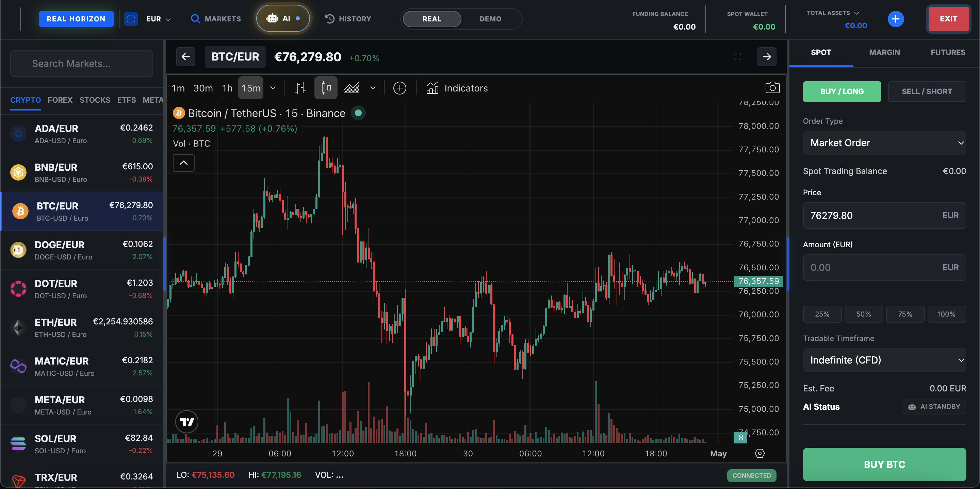Toggle fullscreen chart icon
Viewport: 980px width, 489px height.
(x=738, y=57)
